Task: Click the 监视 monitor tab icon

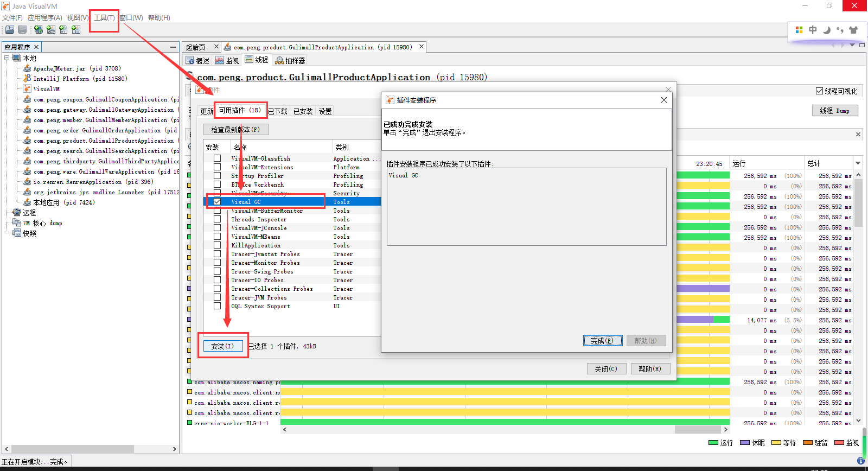Action: pos(220,60)
